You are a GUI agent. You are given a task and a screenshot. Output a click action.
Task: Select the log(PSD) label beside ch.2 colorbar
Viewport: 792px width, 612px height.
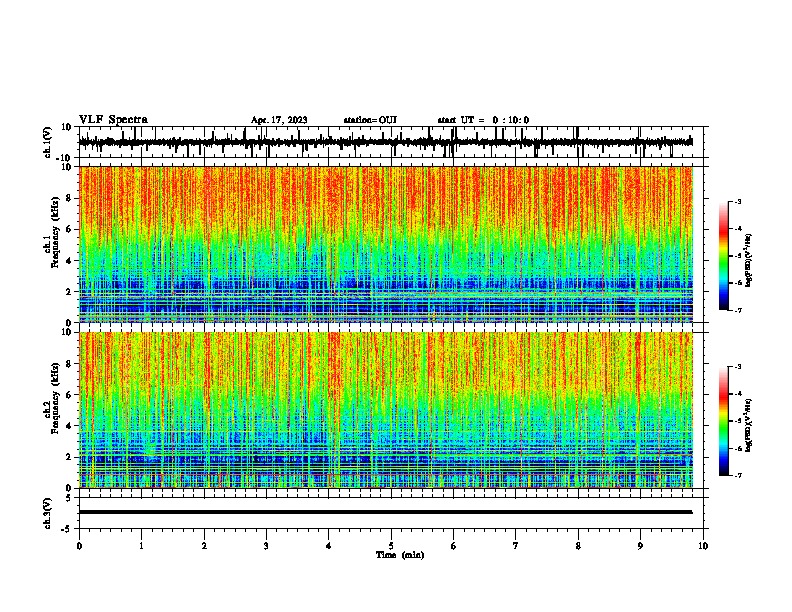point(748,425)
